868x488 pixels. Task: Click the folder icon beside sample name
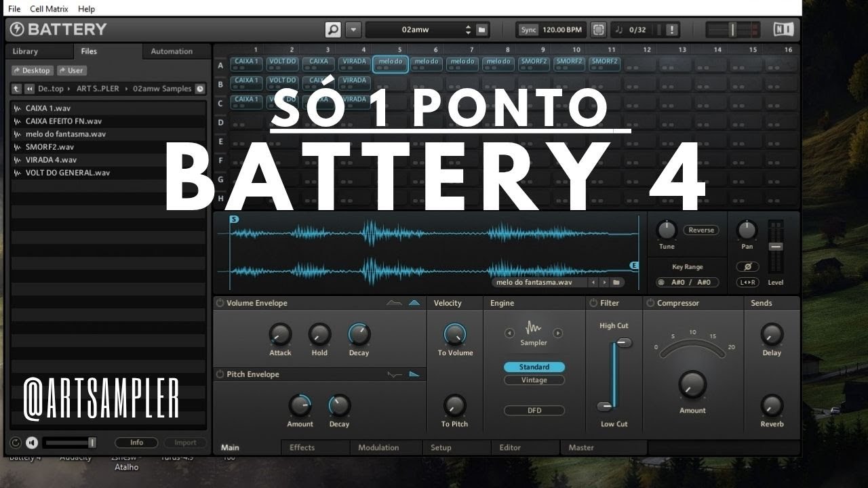pyautogui.click(x=616, y=282)
